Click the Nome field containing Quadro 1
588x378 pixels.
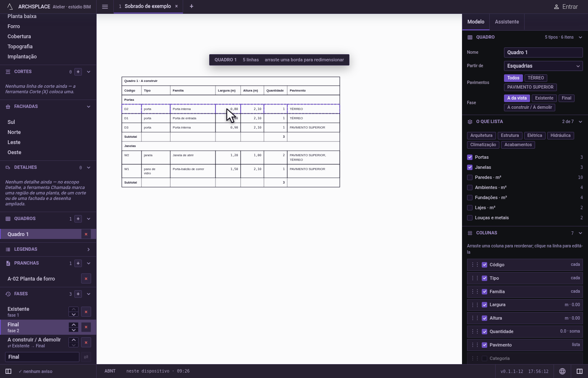coord(543,52)
